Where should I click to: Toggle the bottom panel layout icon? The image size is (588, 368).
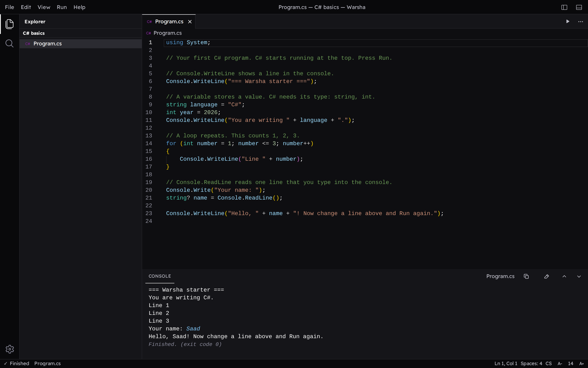tap(579, 7)
